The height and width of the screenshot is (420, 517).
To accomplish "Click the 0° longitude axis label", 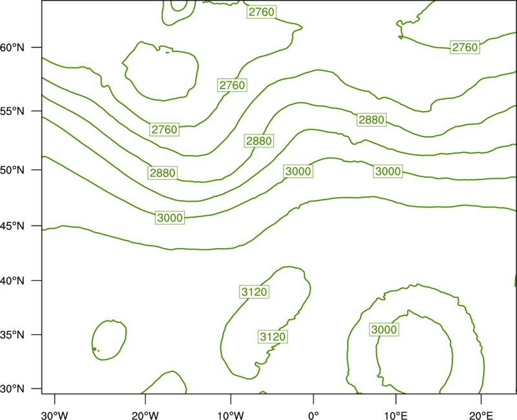I will [313, 415].
